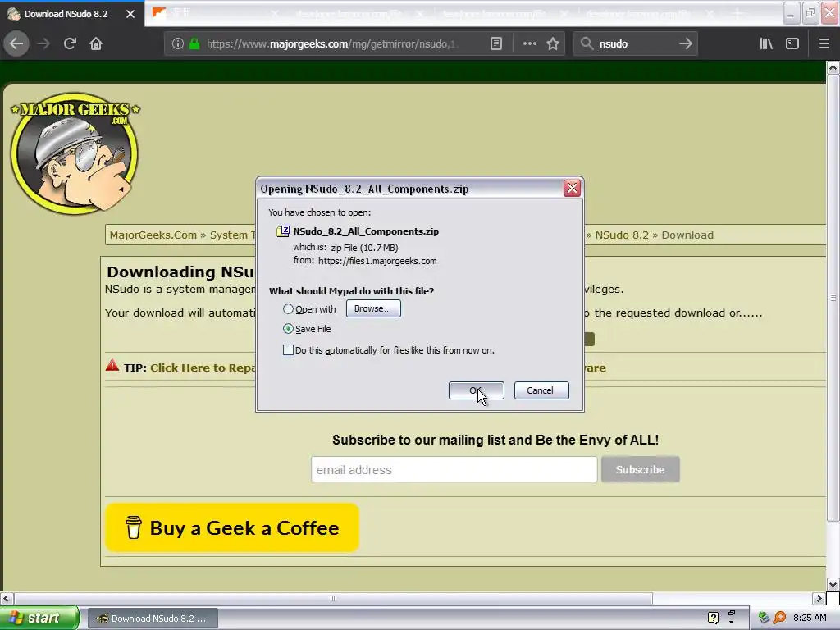The image size is (840, 630).
Task: Click the Subscribe button
Action: click(640, 470)
